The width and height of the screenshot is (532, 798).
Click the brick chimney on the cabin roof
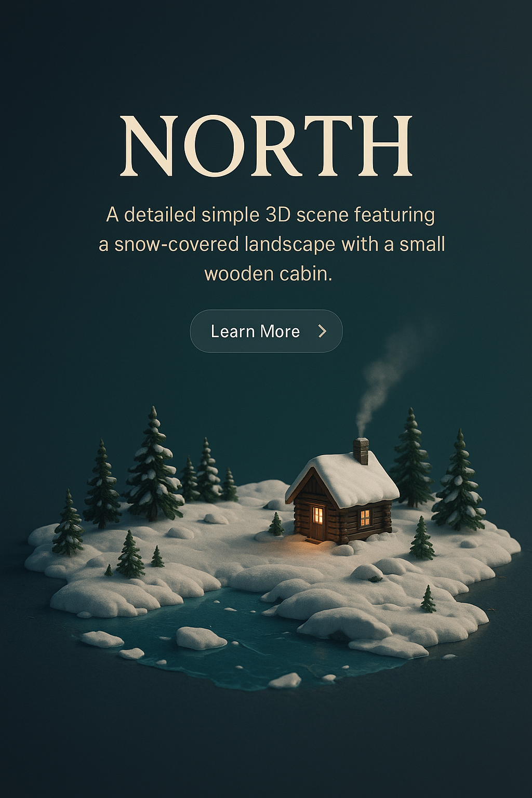point(361,450)
